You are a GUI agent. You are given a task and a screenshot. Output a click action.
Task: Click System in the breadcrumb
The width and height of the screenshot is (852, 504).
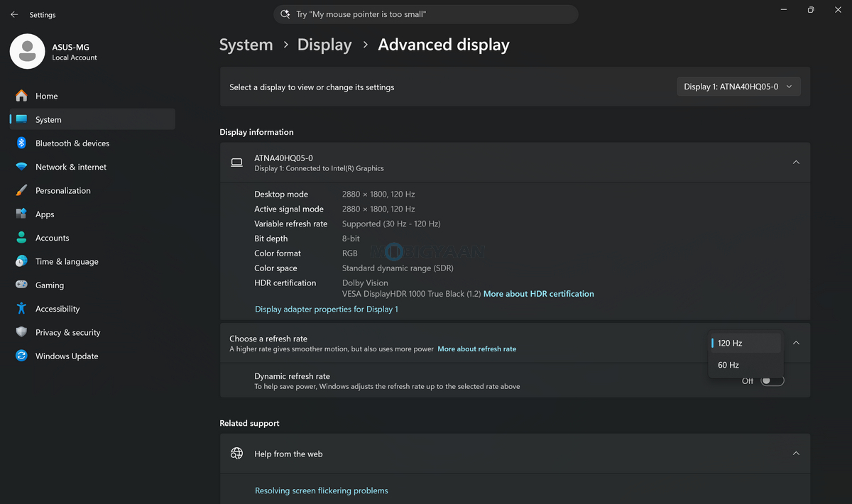[x=246, y=45]
